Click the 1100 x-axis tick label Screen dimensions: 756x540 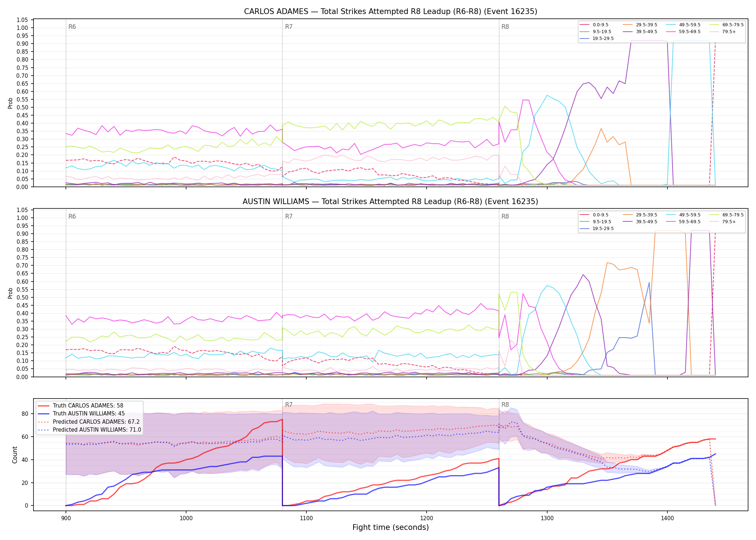(306, 518)
